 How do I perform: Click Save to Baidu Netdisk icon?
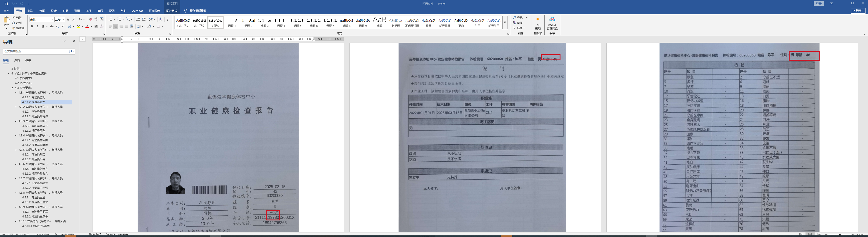point(552,23)
